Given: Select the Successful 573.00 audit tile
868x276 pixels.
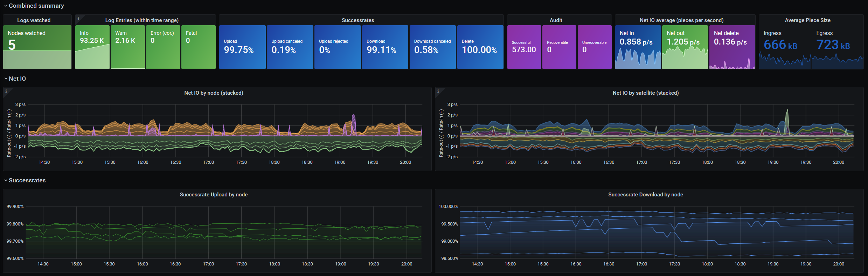Looking at the screenshot, I should click(x=524, y=47).
